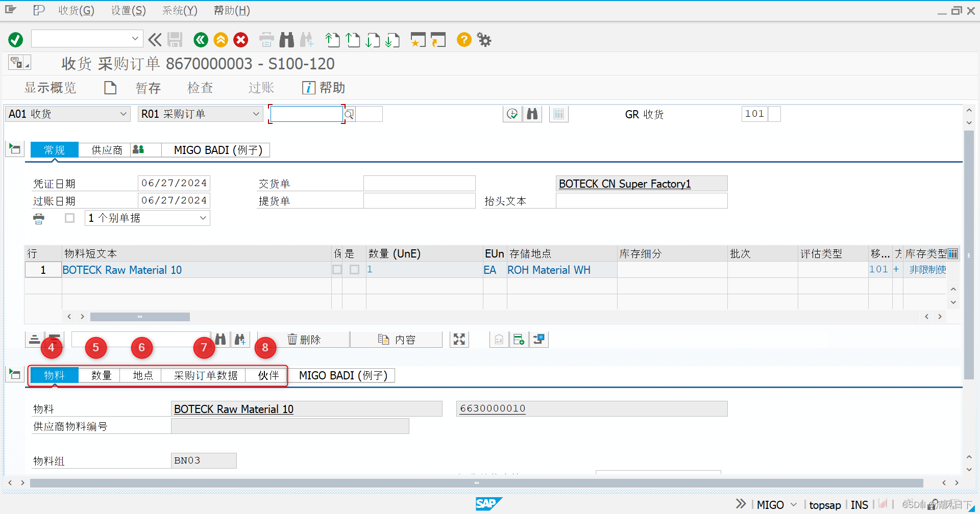
Task: Click the execute clock icon
Action: point(512,114)
